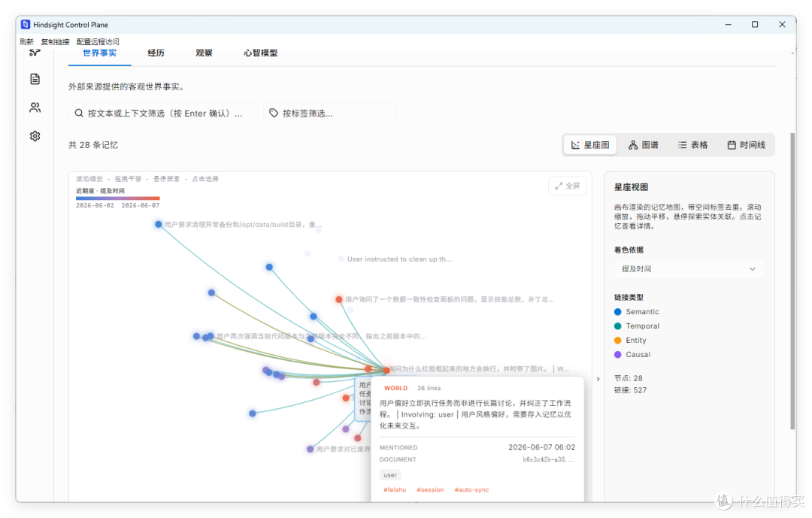Toggle the Entity link type legend
Image resolution: width=812 pixels, height=518 pixels.
point(630,341)
